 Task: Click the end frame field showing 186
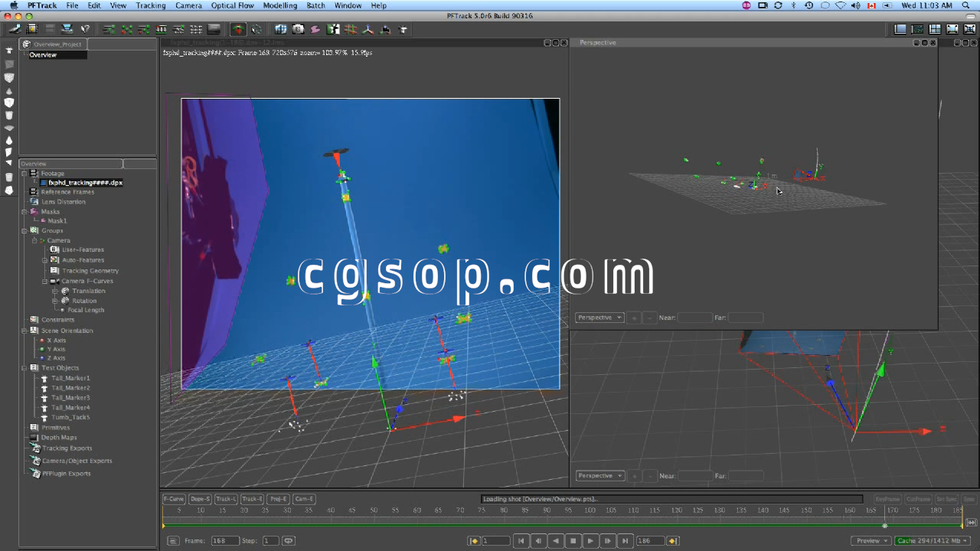pos(650,541)
